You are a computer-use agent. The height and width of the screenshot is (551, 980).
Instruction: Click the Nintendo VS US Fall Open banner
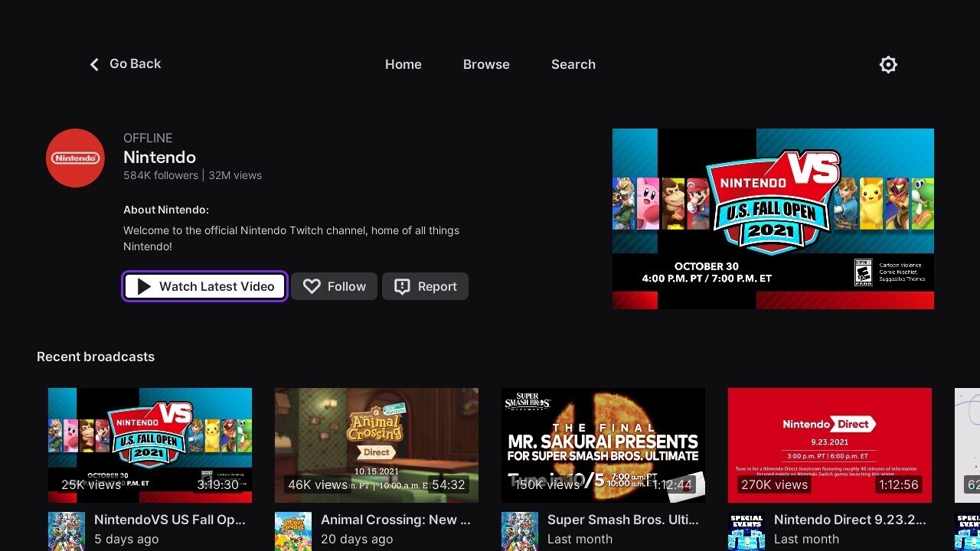(773, 217)
